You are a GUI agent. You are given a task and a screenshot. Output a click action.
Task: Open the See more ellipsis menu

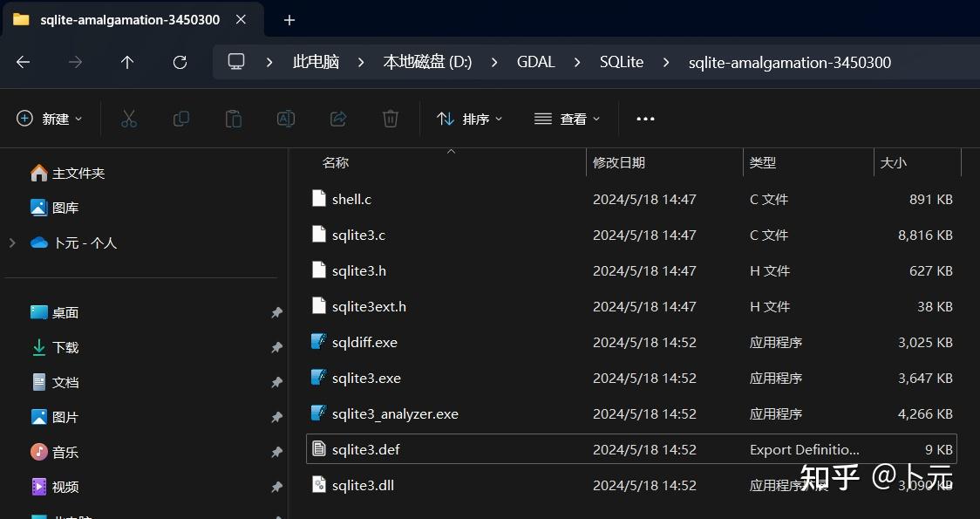[645, 119]
